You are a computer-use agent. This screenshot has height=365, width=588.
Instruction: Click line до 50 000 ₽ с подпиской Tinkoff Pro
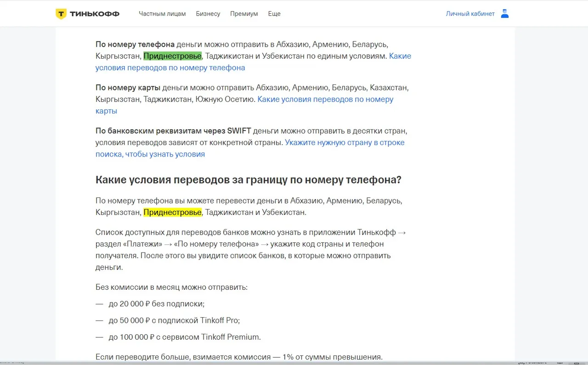tap(174, 320)
